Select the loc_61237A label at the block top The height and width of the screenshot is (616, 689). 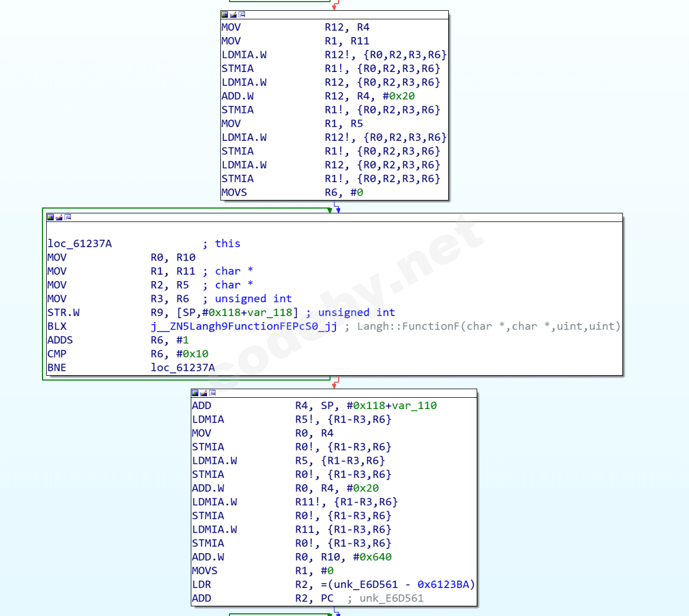click(80, 243)
